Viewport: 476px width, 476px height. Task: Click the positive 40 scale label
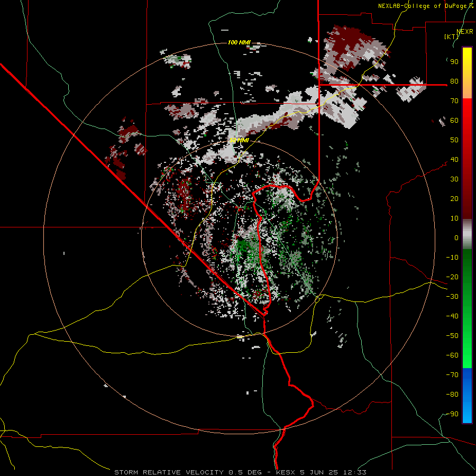(x=454, y=159)
